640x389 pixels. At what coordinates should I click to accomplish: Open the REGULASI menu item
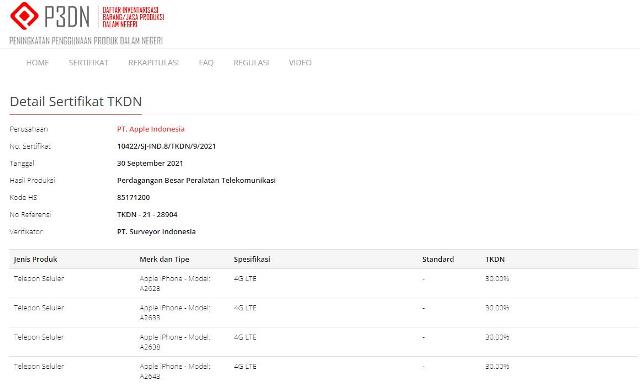(251, 62)
